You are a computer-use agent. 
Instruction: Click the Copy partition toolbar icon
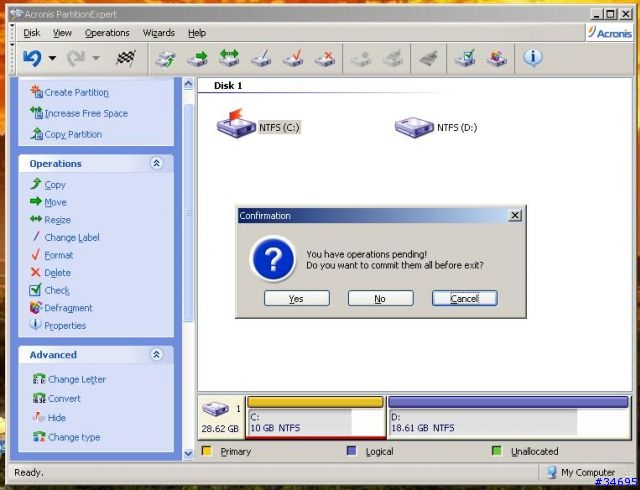click(165, 59)
